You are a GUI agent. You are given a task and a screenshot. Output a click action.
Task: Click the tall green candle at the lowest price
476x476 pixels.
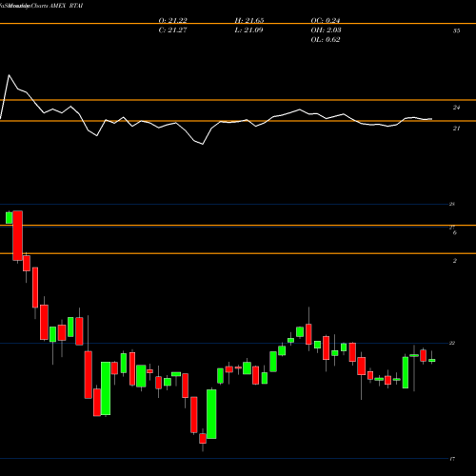pyautogui.click(x=211, y=414)
